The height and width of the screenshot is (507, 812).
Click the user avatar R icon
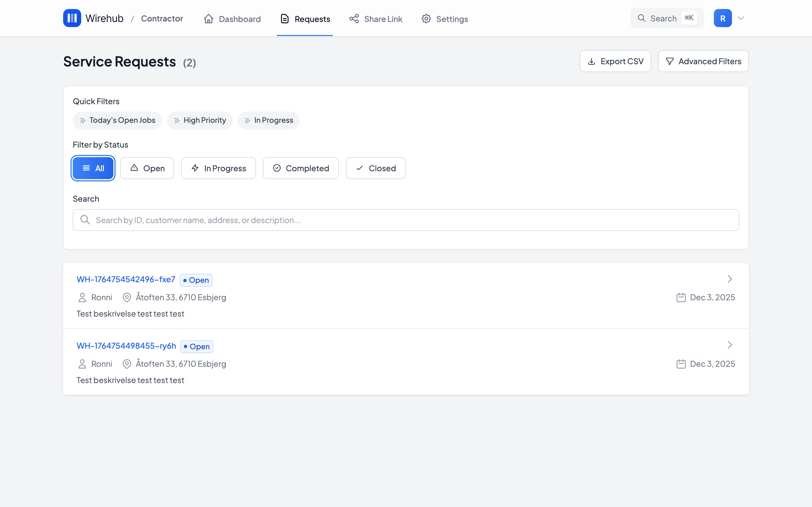pyautogui.click(x=722, y=18)
